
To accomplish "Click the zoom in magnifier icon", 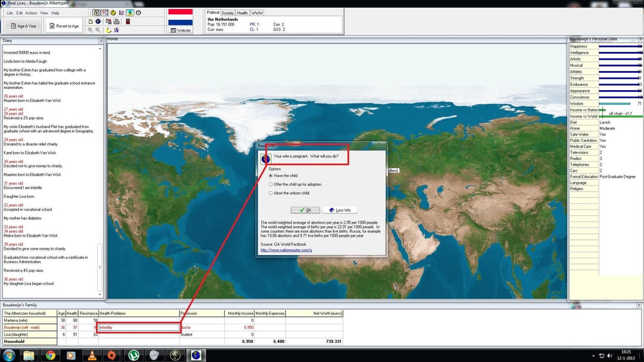I will [91, 30].
